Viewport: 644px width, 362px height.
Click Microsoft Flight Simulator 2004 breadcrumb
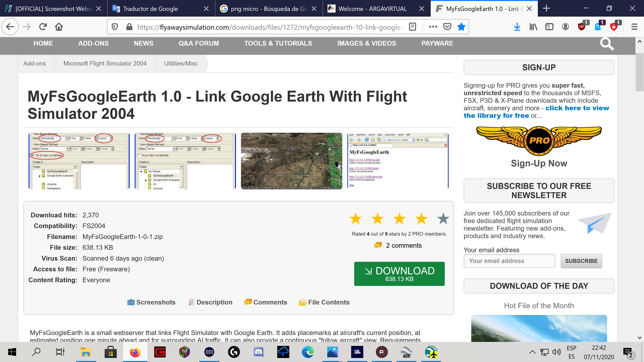105,64
